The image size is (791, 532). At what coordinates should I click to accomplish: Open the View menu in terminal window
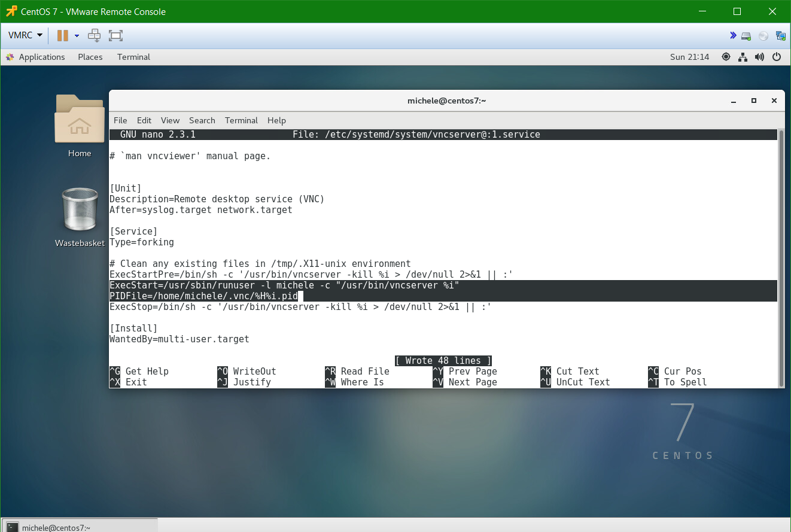170,120
